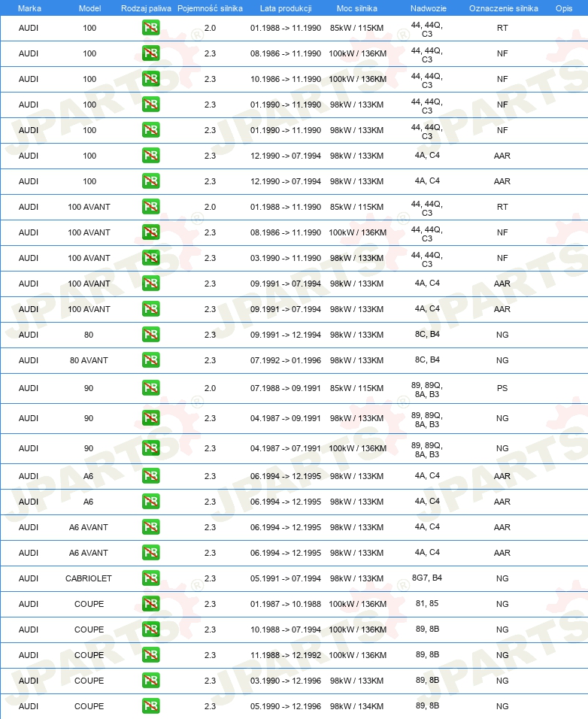Click the fuel icon in the CABRIOLET row
This screenshot has height=719, width=588.
[151, 578]
